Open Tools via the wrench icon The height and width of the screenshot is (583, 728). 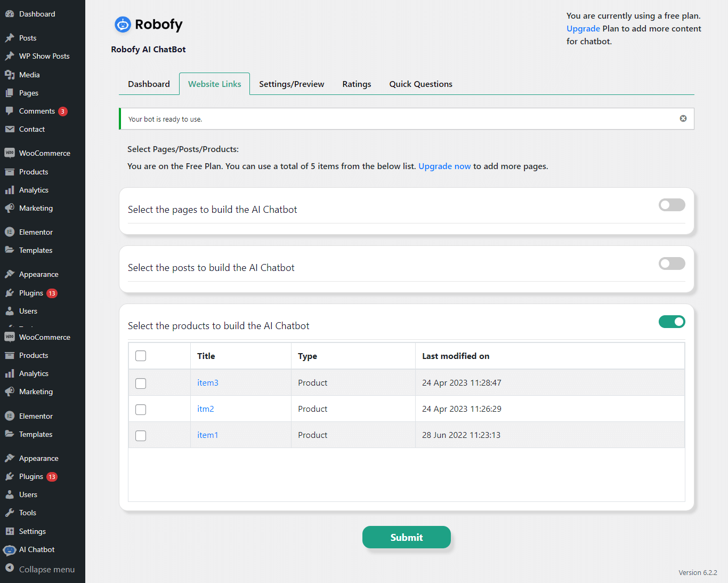[x=10, y=513]
